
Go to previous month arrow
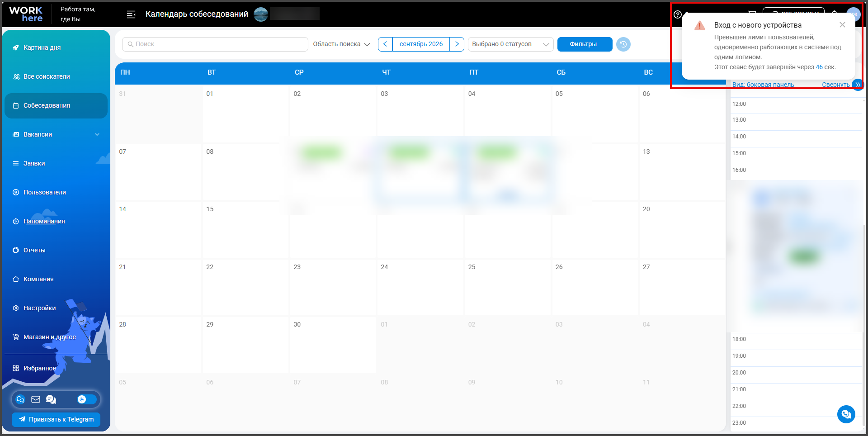coord(385,44)
